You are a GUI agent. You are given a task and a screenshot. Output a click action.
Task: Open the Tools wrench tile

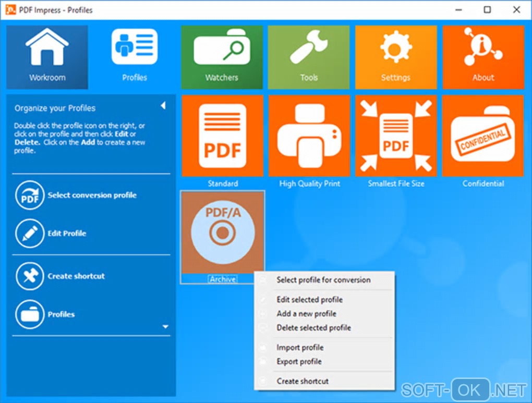[x=309, y=57]
